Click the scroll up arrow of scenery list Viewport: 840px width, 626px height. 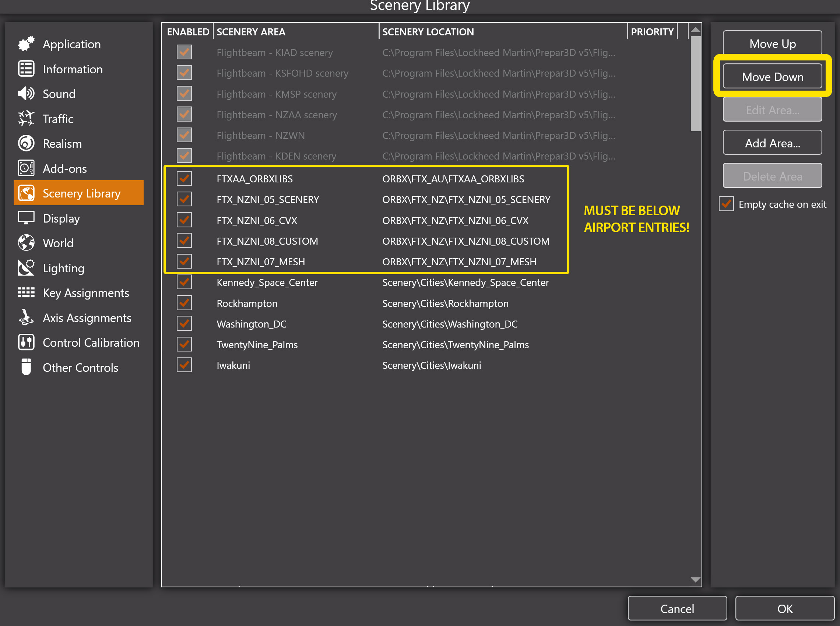[x=695, y=30]
